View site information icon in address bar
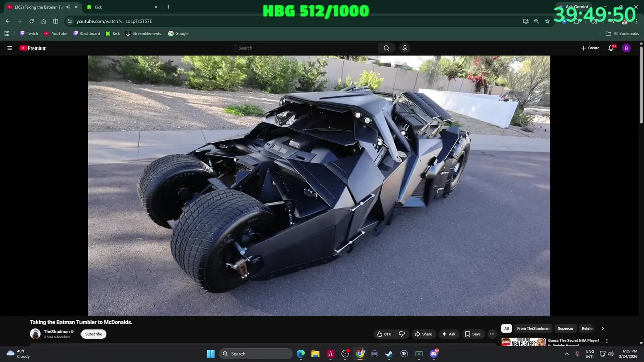Viewport: 644px width, 362px height. point(70,21)
